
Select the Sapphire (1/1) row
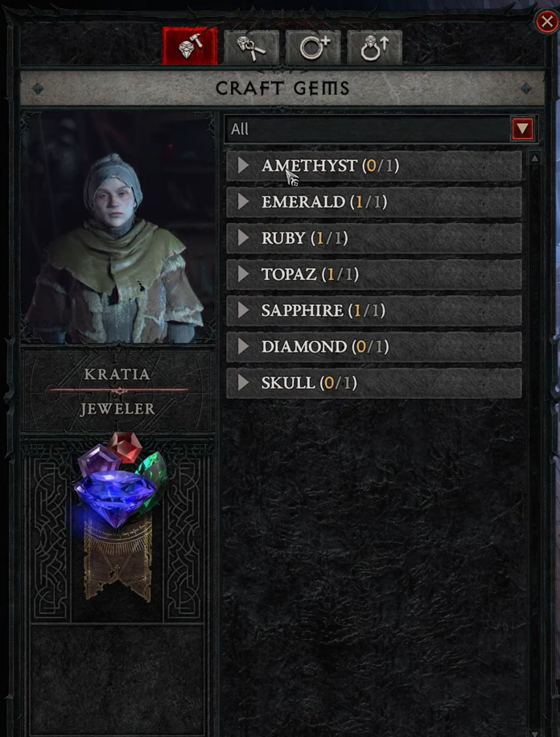pyautogui.click(x=374, y=311)
